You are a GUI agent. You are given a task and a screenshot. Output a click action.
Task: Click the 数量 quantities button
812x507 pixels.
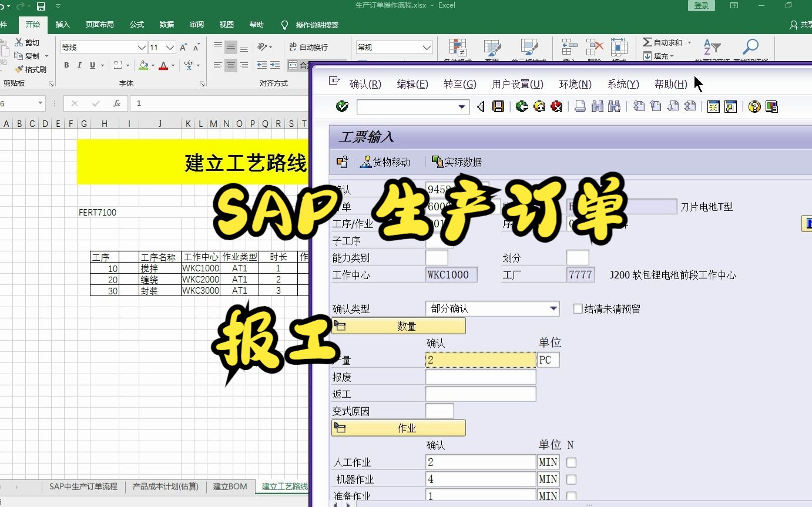pyautogui.click(x=398, y=325)
